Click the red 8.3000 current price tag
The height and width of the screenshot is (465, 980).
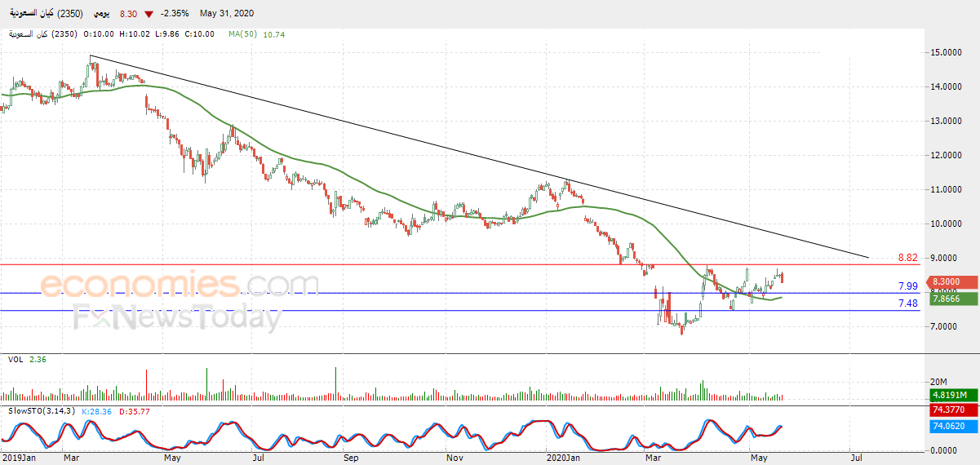pyautogui.click(x=951, y=281)
